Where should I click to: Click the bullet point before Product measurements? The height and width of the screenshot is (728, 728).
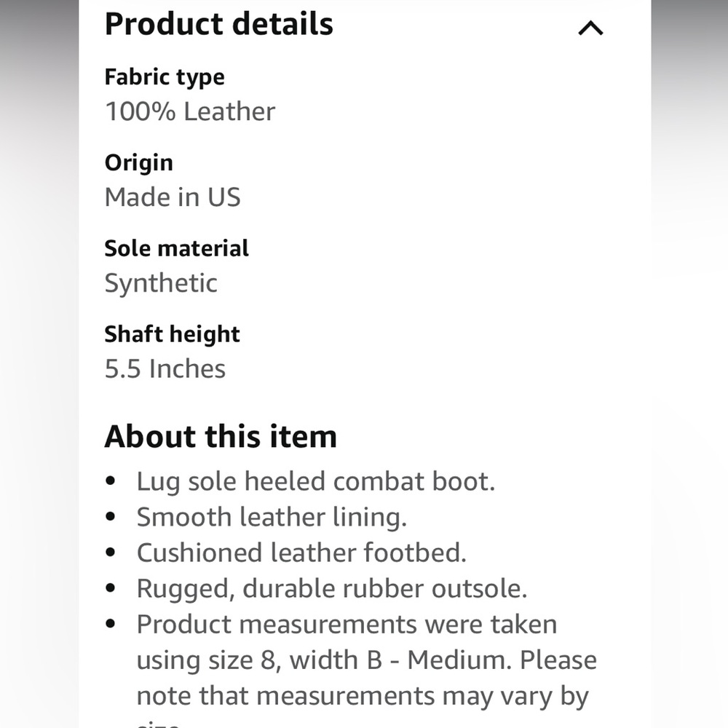point(111,625)
